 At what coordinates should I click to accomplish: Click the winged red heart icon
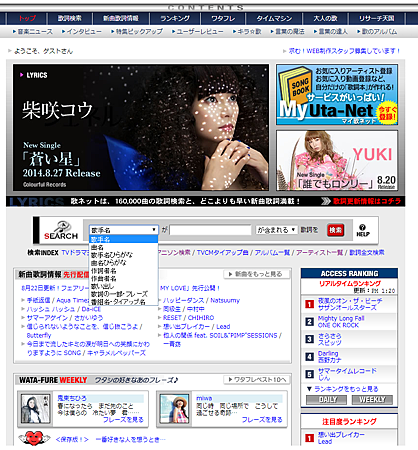[x=34, y=438]
